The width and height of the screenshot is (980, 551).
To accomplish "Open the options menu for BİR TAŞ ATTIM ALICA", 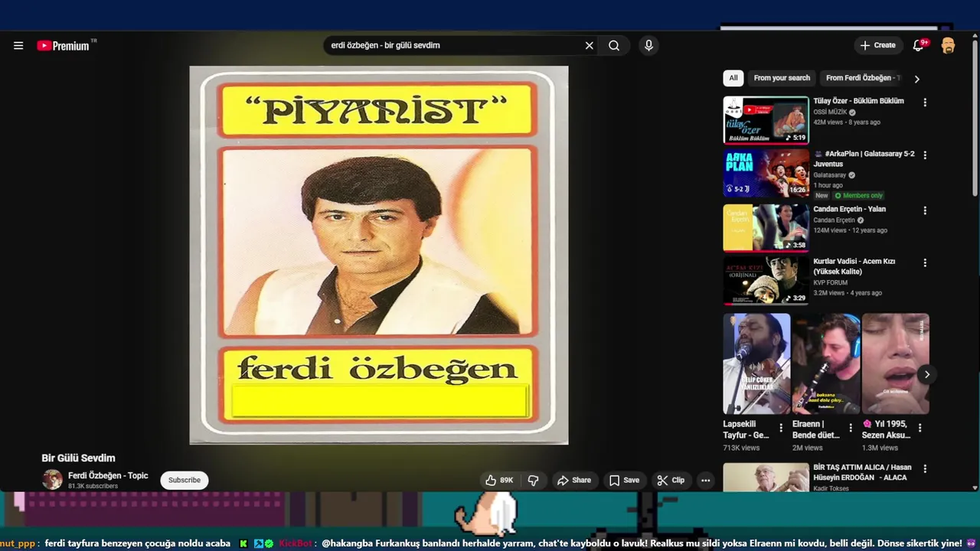I will (925, 468).
